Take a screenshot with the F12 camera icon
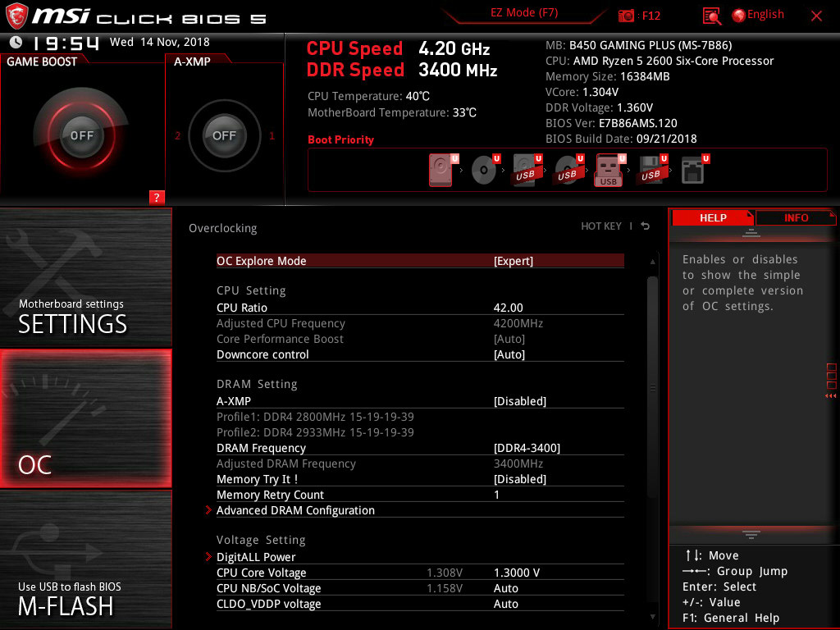The height and width of the screenshot is (630, 840). coord(626,16)
